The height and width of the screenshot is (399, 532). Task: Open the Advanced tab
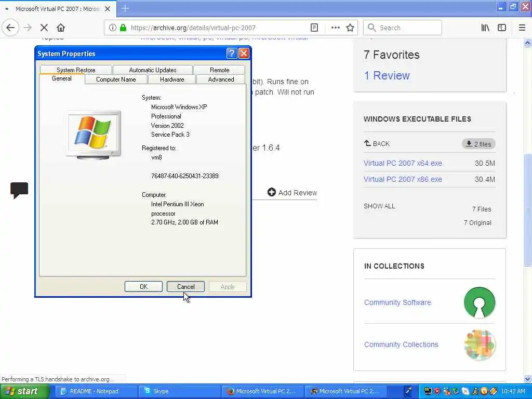pos(221,79)
